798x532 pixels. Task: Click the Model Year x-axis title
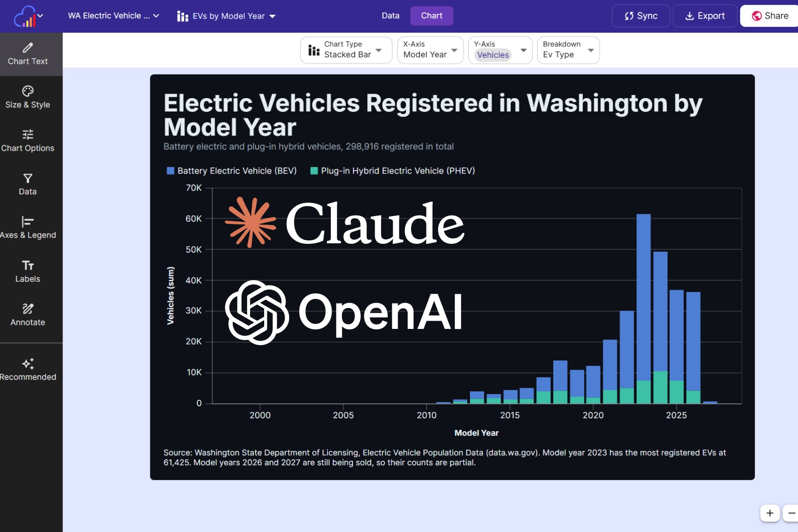pyautogui.click(x=476, y=433)
